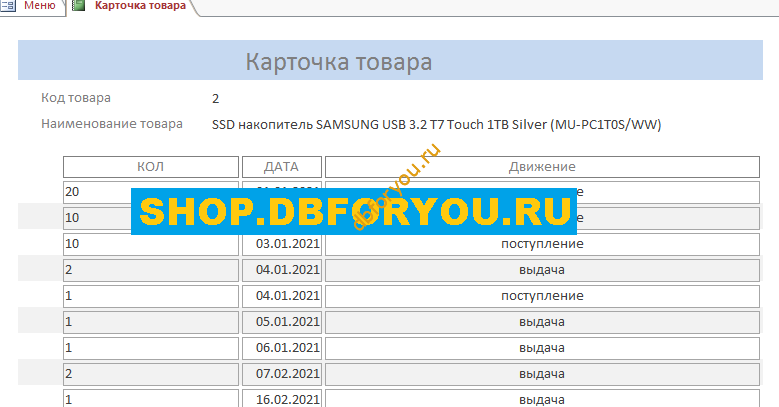Viewport: 779px width, 407px height.
Task: Click выдача in the 05.01.2021 row
Action: (542, 322)
